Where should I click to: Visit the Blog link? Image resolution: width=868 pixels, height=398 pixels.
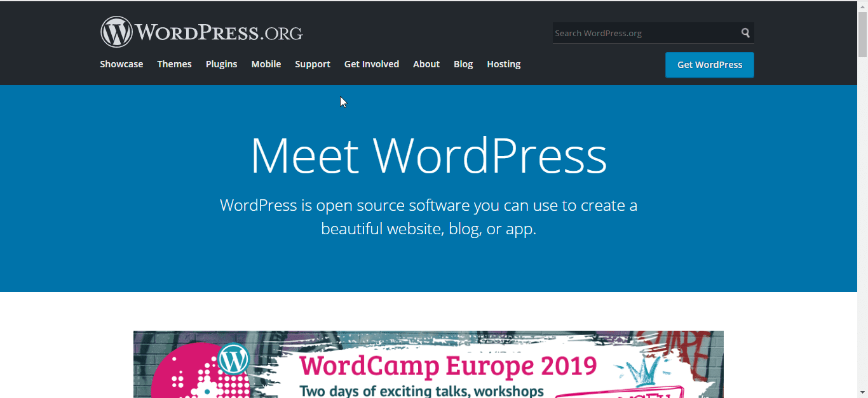463,64
